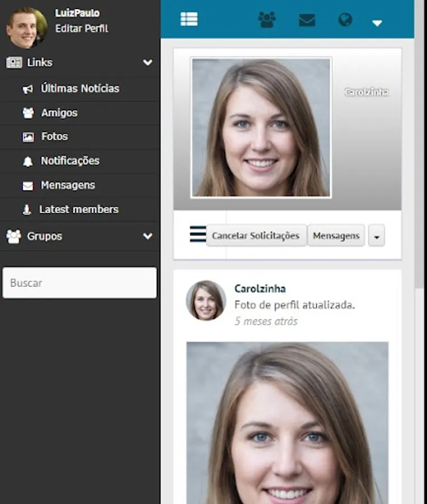Click the bell icon beside Notificações
This screenshot has height=504, width=427.
(27, 161)
